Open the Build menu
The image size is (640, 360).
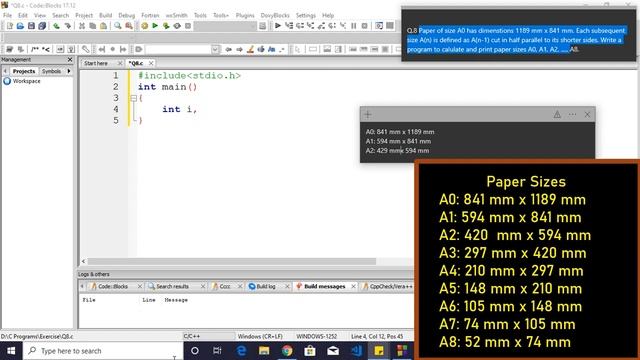point(105,15)
